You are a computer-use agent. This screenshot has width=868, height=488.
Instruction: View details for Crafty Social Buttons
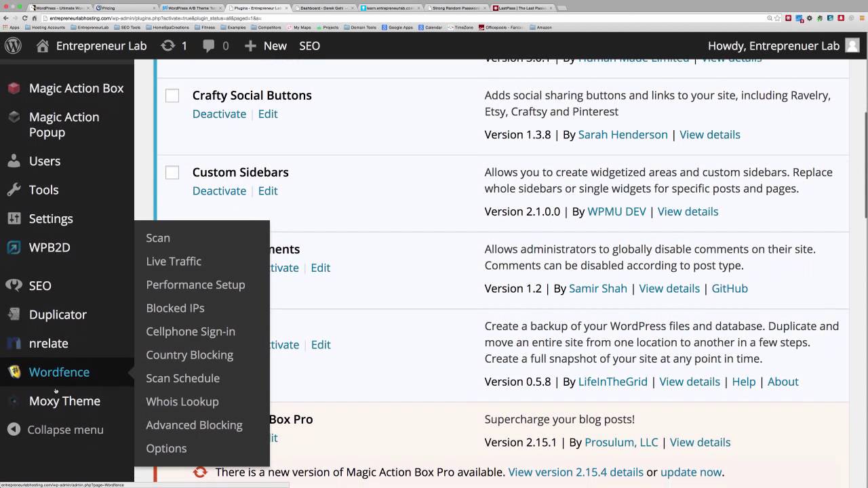tap(709, 134)
